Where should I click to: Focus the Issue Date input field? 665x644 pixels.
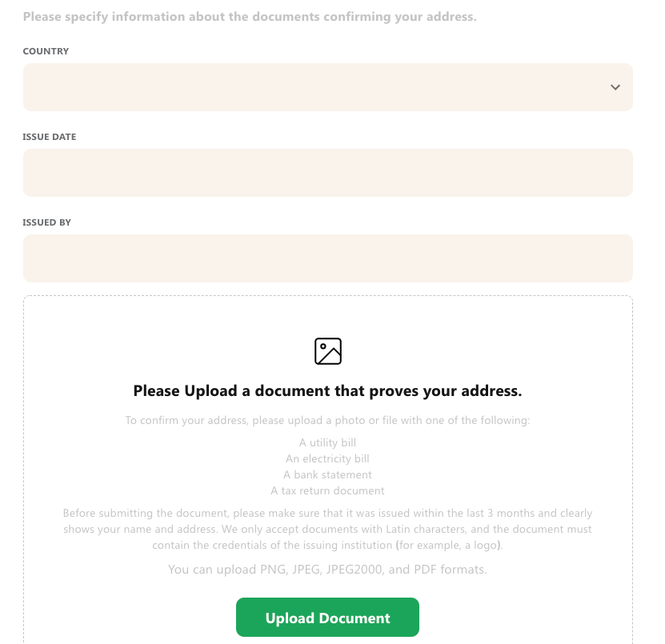(328, 173)
